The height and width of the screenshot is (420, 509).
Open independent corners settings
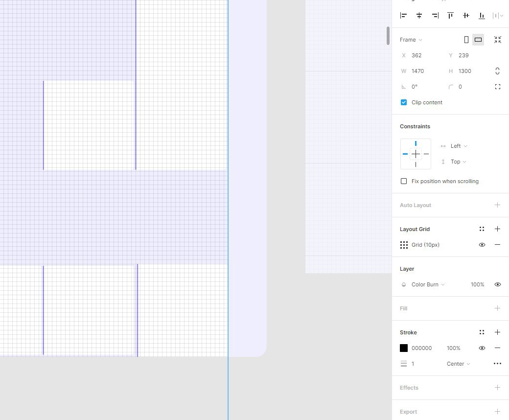click(498, 87)
